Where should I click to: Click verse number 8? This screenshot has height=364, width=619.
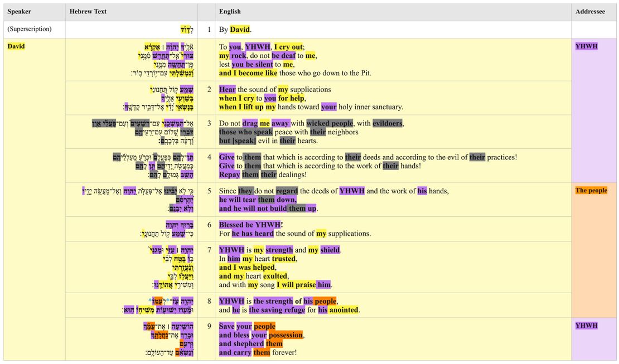coord(209,302)
